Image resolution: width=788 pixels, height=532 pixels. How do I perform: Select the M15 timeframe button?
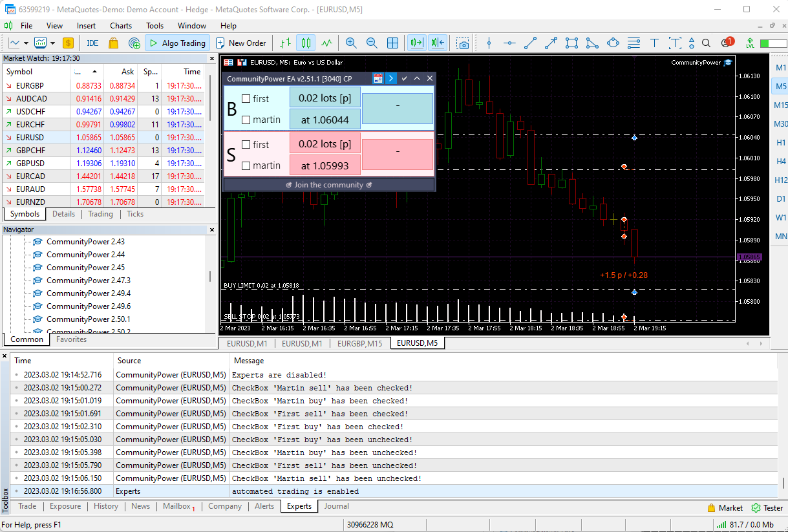coord(781,105)
